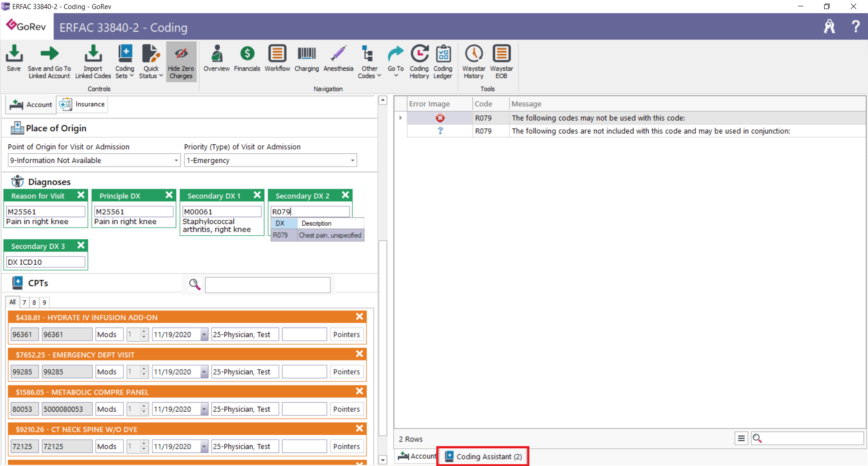The height and width of the screenshot is (466, 868).
Task: Go to the Overview screen
Action: point(217,58)
